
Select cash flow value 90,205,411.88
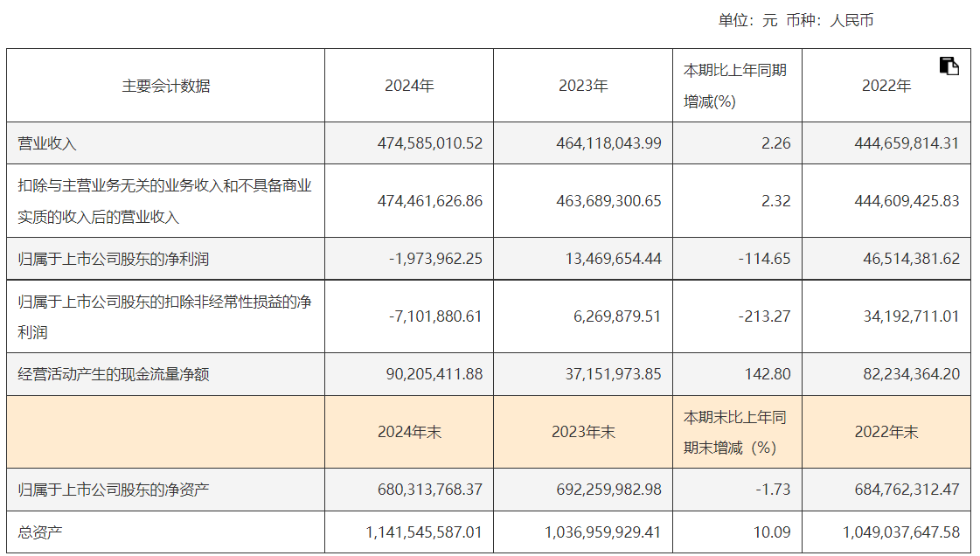(434, 374)
